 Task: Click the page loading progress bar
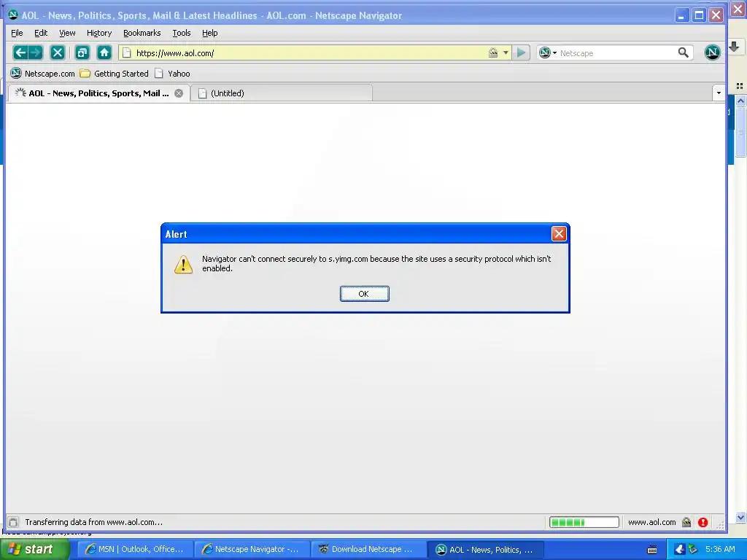click(584, 522)
